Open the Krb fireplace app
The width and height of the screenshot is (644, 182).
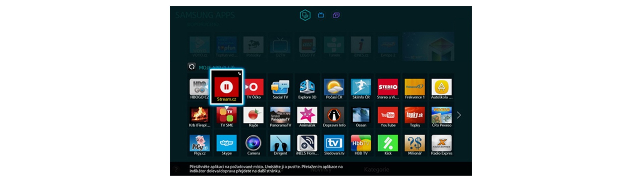(200, 117)
